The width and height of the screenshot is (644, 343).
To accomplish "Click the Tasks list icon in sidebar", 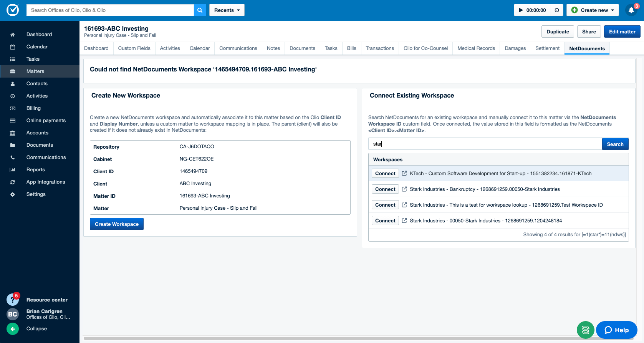I will click(x=13, y=59).
